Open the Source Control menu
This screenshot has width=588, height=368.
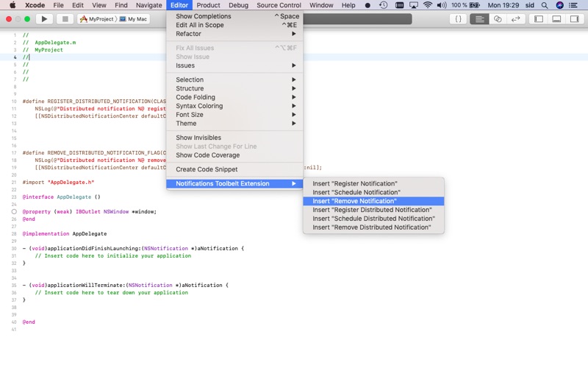pyautogui.click(x=279, y=5)
